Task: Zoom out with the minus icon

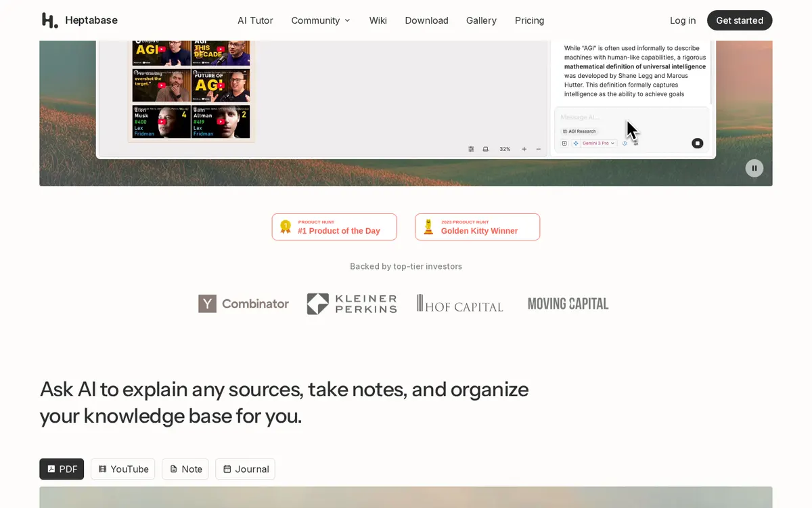Action: click(539, 149)
